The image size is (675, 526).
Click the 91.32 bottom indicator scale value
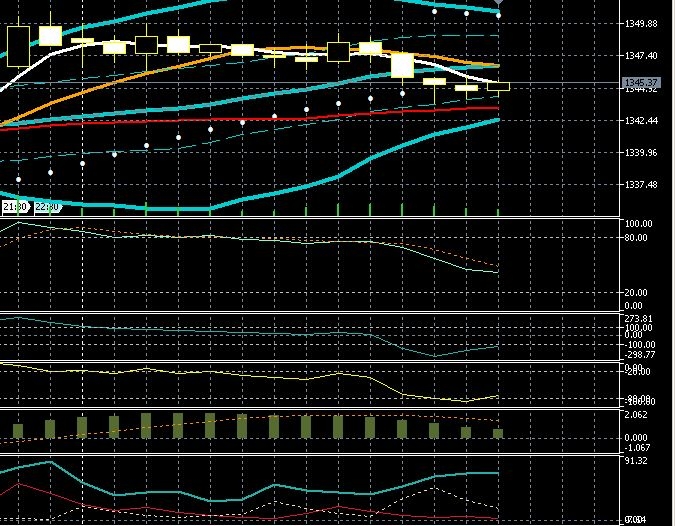tap(635, 461)
